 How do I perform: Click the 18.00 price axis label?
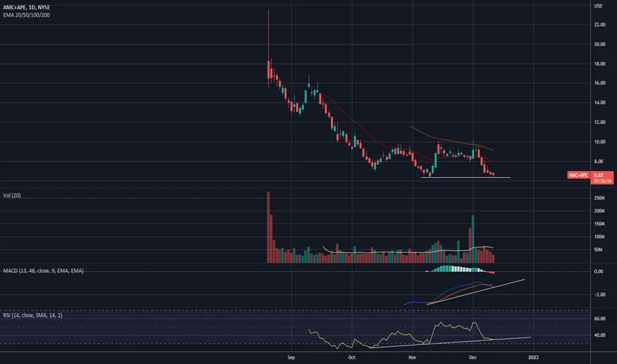(x=600, y=64)
